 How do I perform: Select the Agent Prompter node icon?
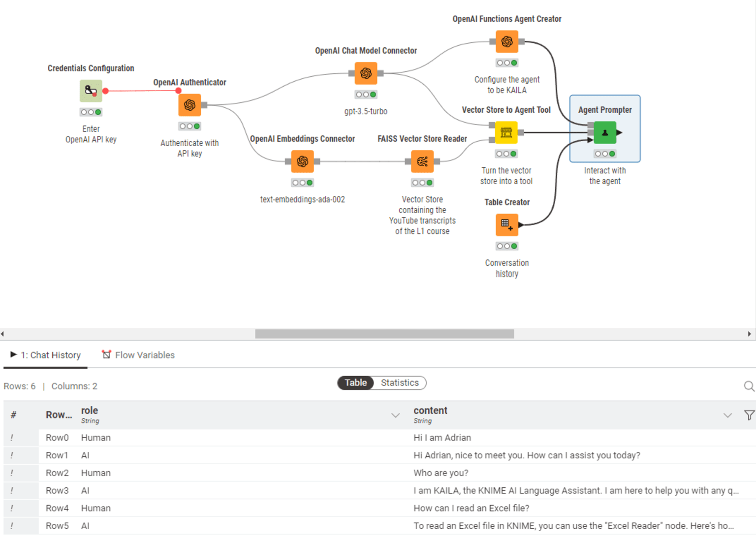[605, 132]
